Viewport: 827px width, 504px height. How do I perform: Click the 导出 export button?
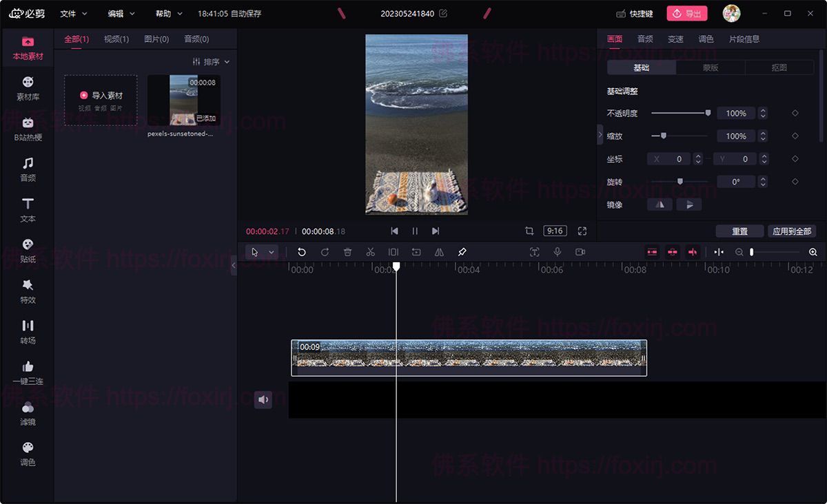point(686,14)
